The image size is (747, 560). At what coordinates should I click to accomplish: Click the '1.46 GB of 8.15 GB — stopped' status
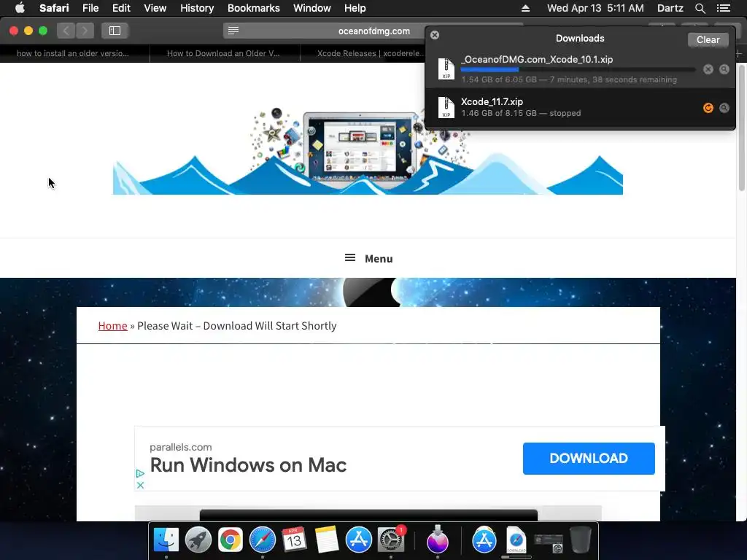point(521,113)
